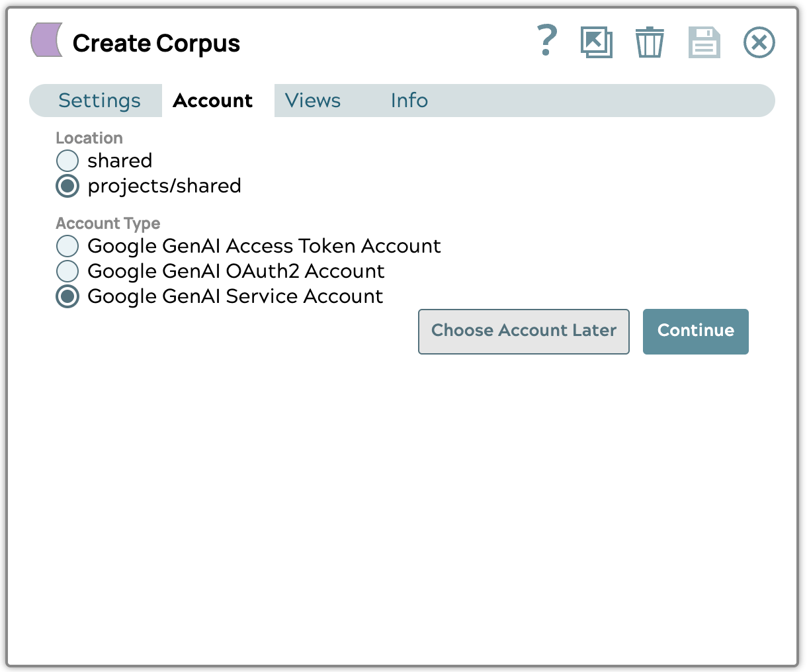This screenshot has width=807, height=672.
Task: Pick the Google GenAI OAuth2 Account option
Action: (x=67, y=271)
